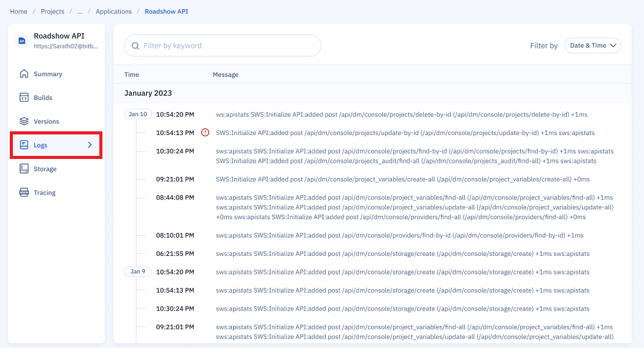
Task: Click the Jan 10 date badge
Action: pos(137,114)
